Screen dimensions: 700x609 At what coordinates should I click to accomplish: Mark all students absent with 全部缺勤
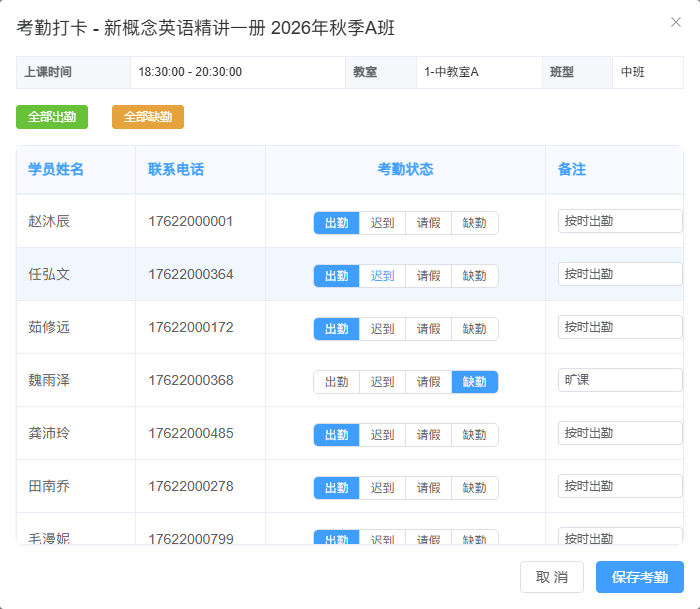(148, 117)
